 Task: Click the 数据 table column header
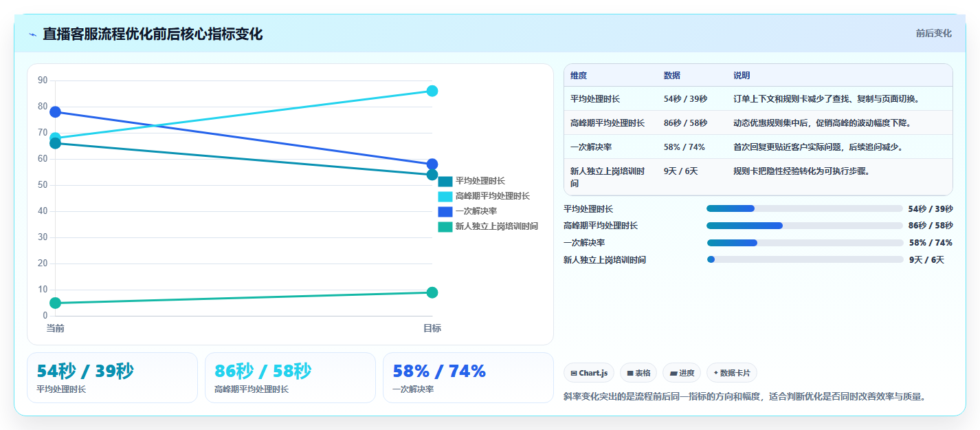pos(672,76)
